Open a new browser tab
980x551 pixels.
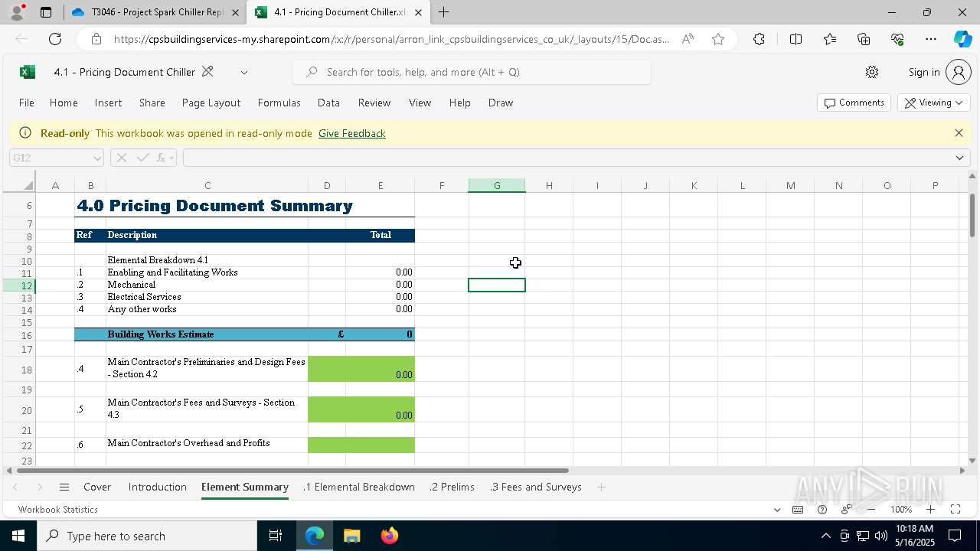(443, 12)
